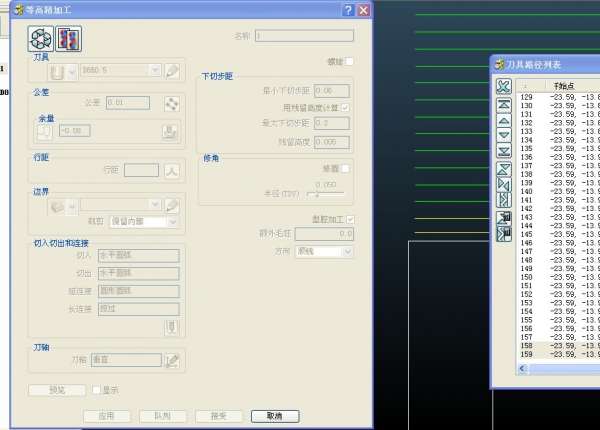The image size is (600, 430).
Task: Click the copy toolpath icon beside recycle icon
Action: pyautogui.click(x=69, y=38)
